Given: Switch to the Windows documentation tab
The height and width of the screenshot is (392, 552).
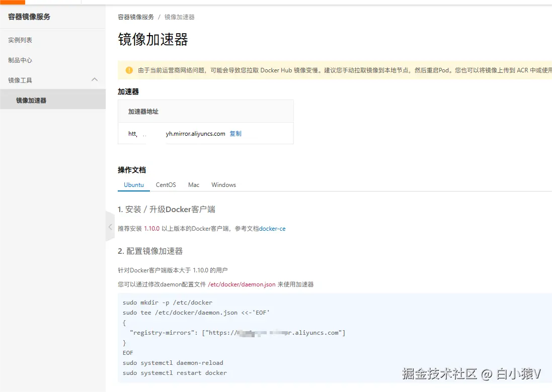Looking at the screenshot, I should [x=223, y=184].
